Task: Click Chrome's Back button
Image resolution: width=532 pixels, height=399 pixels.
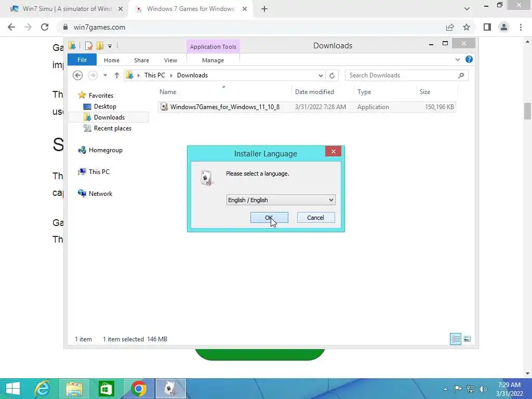Action: 11,27
